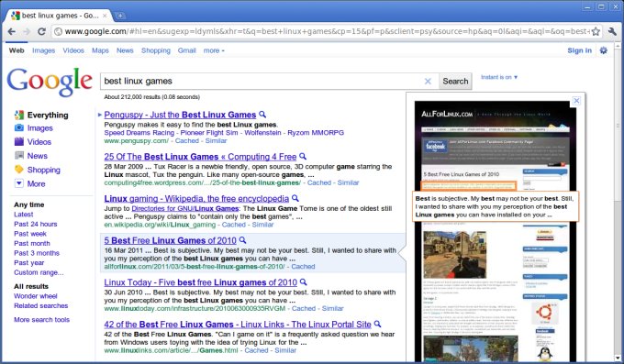Viewport: 624px width, 364px height.
Task: Preview Penguspy result with magnifier icon
Action: point(262,115)
